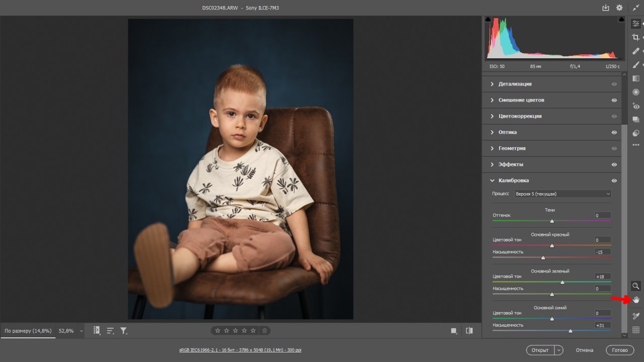This screenshot has width=644, height=362.
Task: Select the Zoom magnifier tool
Action: point(636,286)
